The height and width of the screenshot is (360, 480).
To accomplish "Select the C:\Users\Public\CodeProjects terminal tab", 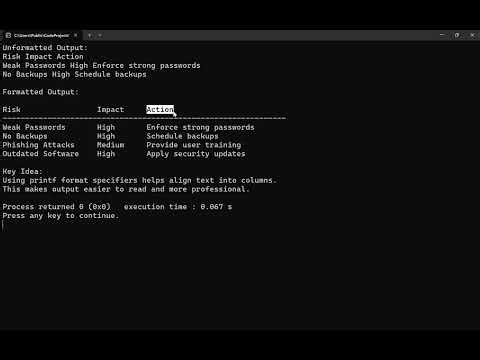I will pyautogui.click(x=41, y=35).
